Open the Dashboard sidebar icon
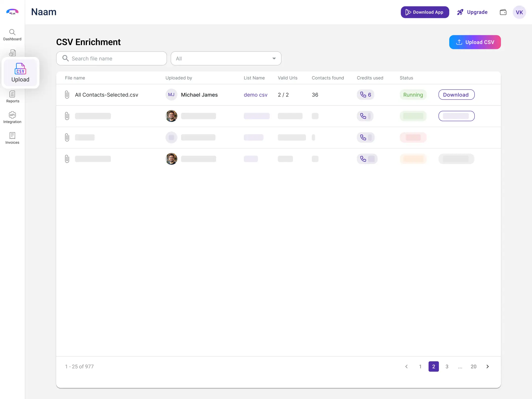This screenshot has width=532, height=399. tap(12, 35)
